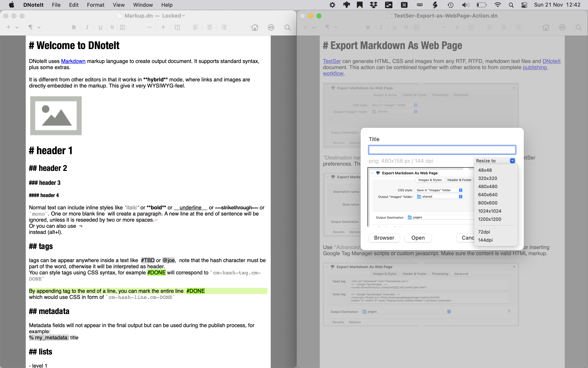Align text right in Markup.dn toolbar
This screenshot has width=588, height=368.
click(224, 27)
